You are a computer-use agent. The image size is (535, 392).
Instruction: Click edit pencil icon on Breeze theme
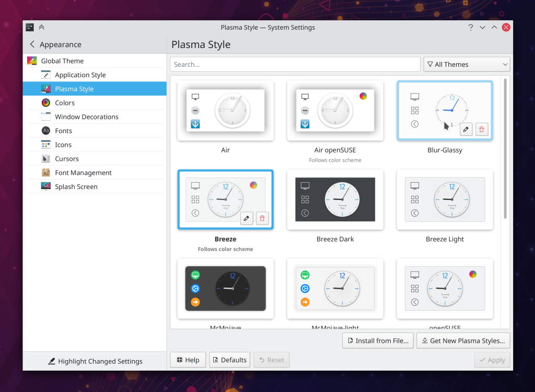tap(247, 219)
